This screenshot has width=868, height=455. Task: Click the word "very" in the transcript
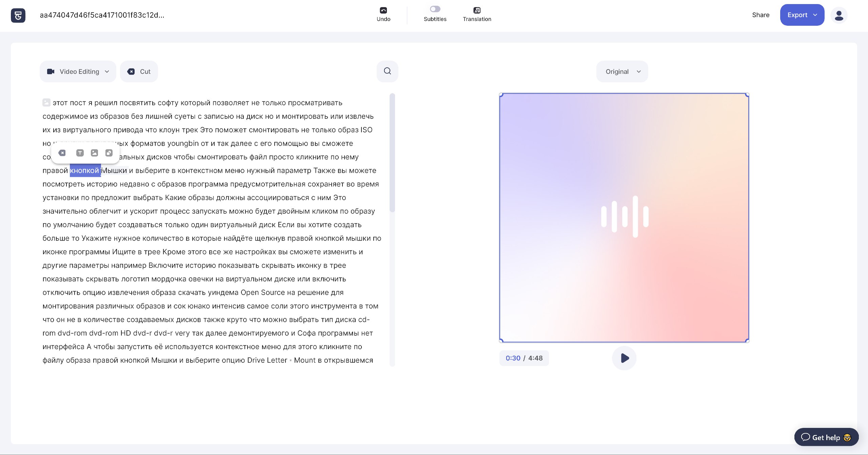pos(182,333)
